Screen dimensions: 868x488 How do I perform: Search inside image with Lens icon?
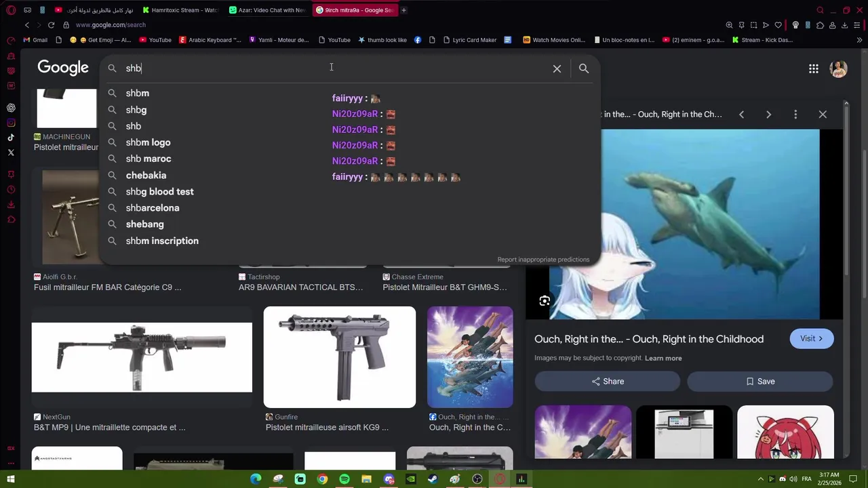(545, 301)
